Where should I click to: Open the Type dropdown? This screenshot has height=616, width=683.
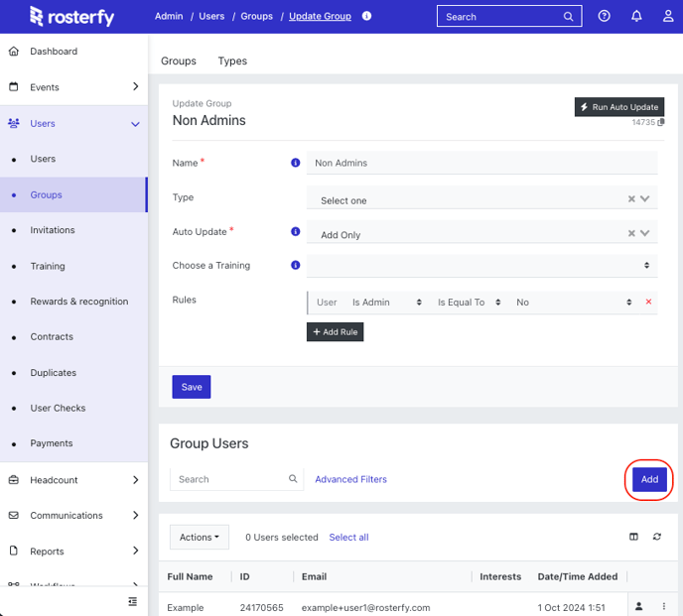coord(481,199)
